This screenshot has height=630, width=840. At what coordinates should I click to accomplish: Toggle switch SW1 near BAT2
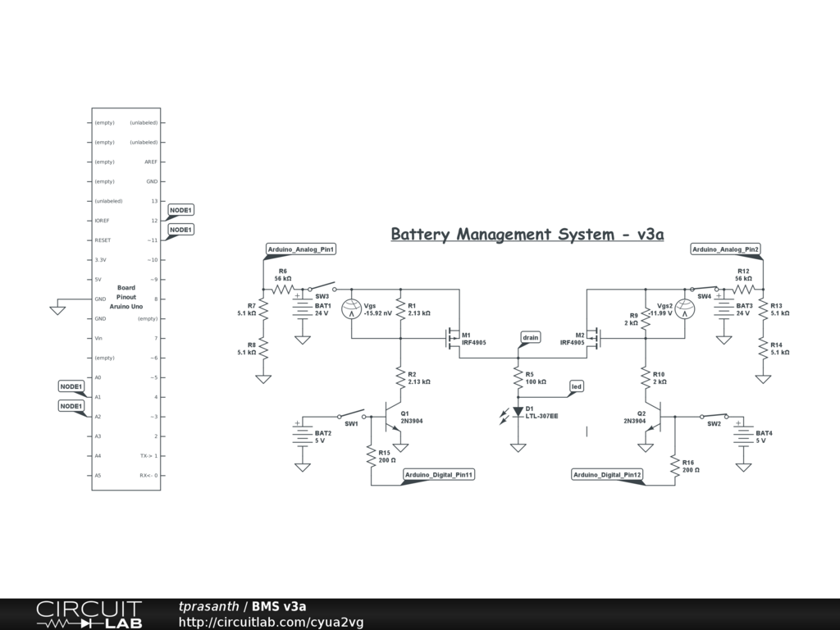coord(353,414)
